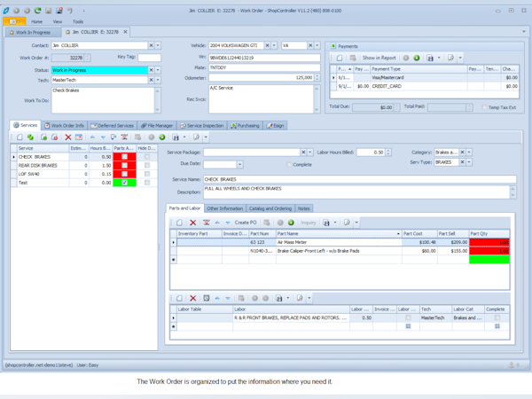
Task: Click red X delete icon in services toolbar
Action: coord(68,137)
